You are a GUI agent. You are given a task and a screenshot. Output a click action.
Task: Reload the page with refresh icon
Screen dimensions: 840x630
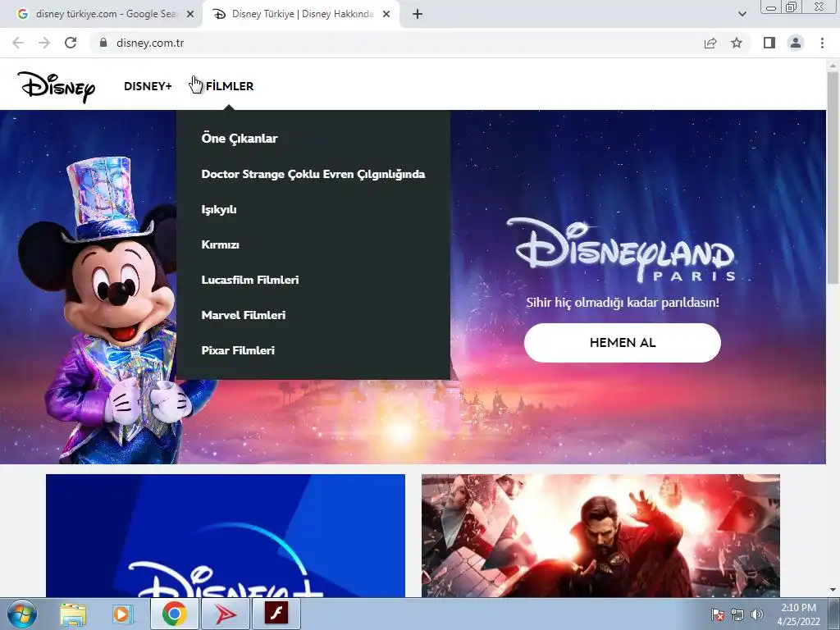point(71,43)
